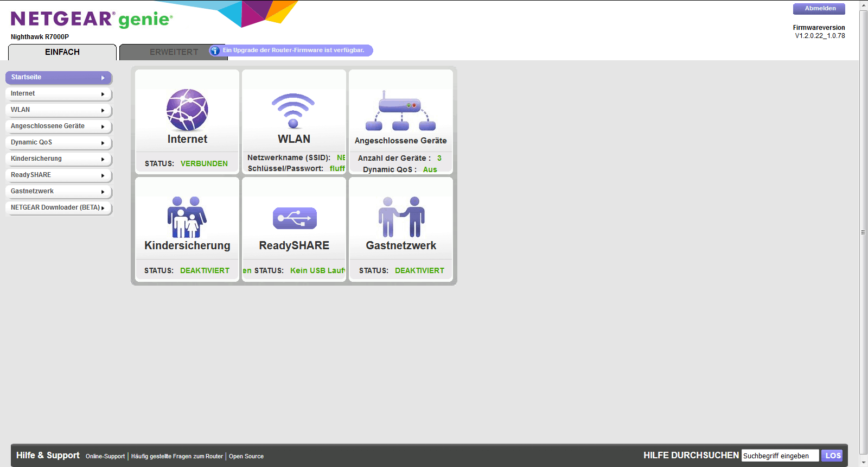Click the Kindersicherung DEAKTIVIERT status
868x467 pixels.
pos(205,270)
